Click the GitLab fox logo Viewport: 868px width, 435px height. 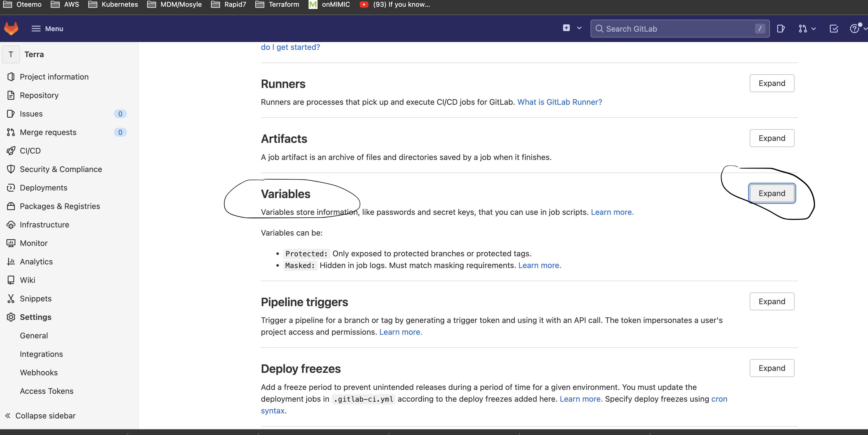coord(11,29)
